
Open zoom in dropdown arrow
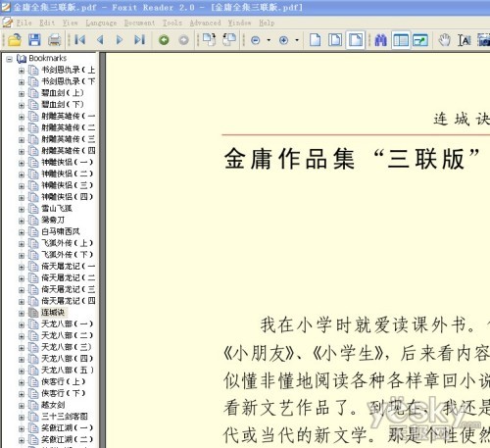[x=297, y=40]
